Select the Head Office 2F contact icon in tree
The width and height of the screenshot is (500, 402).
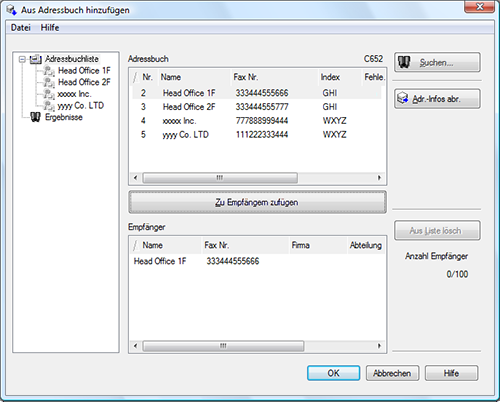(x=49, y=82)
